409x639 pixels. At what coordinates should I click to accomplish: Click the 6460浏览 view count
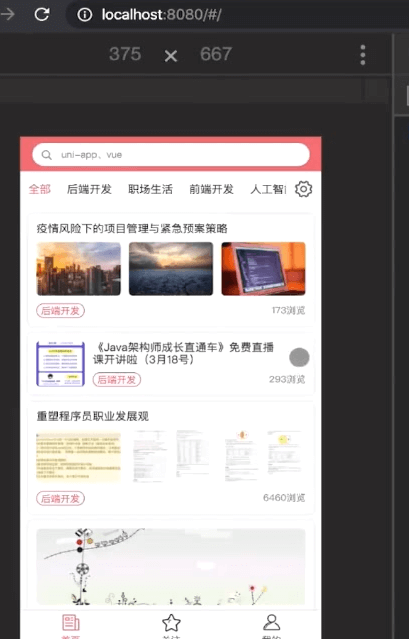click(x=284, y=498)
